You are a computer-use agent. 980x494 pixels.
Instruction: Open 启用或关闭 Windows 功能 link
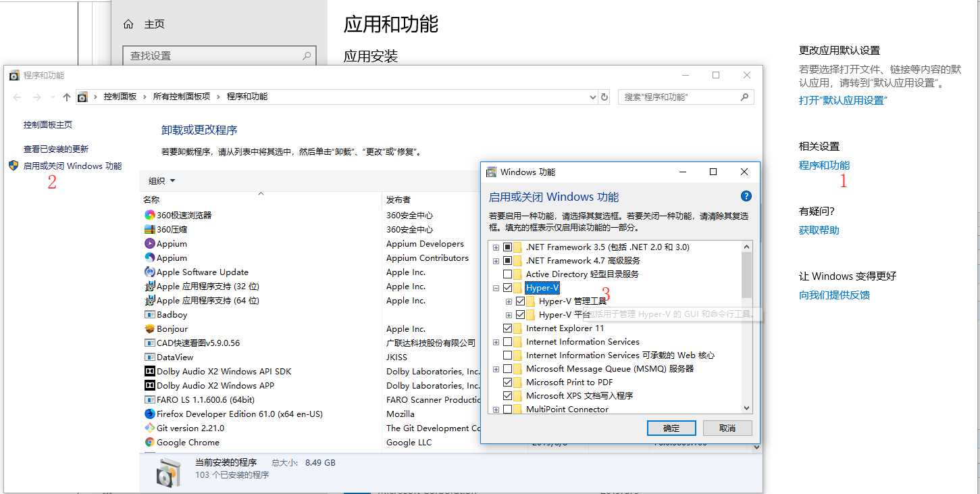tap(72, 166)
